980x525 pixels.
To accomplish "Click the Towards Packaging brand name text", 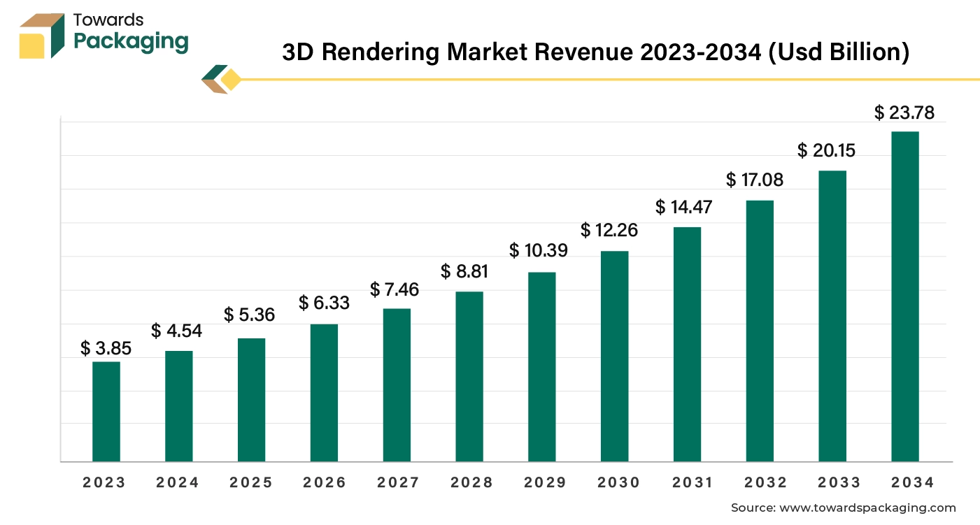I will point(131,32).
